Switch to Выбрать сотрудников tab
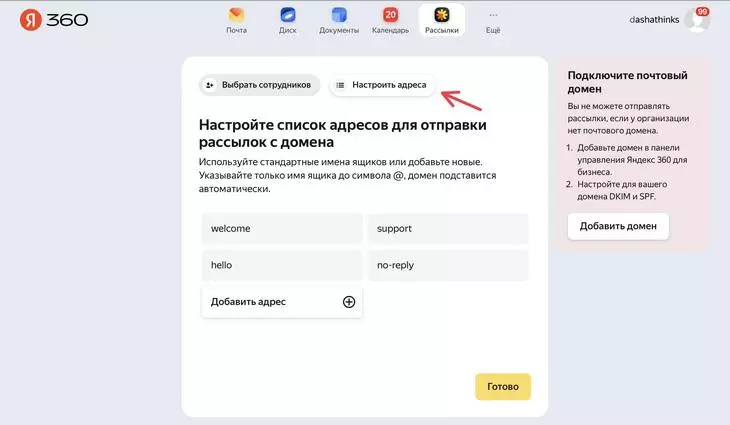Screen dimensions: 730x425 tap(260, 85)
